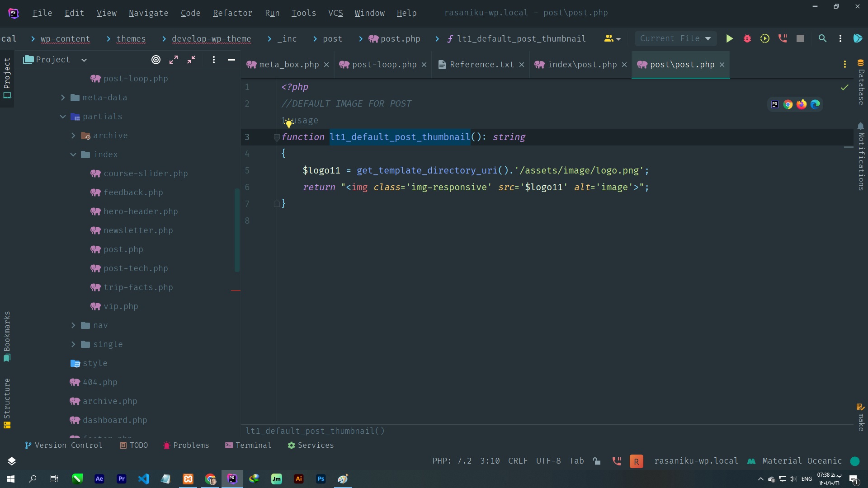Open the Refactor menu
The width and height of the screenshot is (868, 488).
(x=232, y=13)
